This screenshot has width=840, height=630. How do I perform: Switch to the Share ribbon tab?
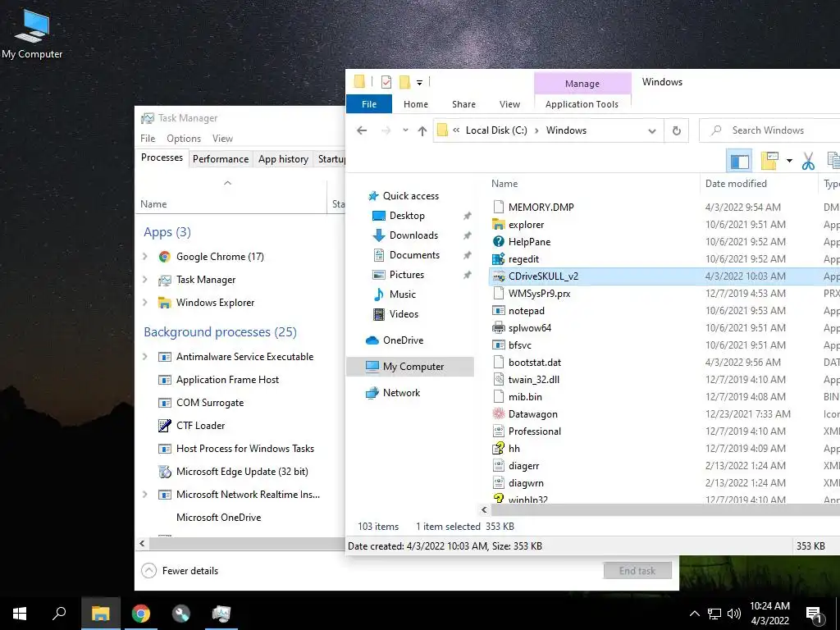point(463,104)
